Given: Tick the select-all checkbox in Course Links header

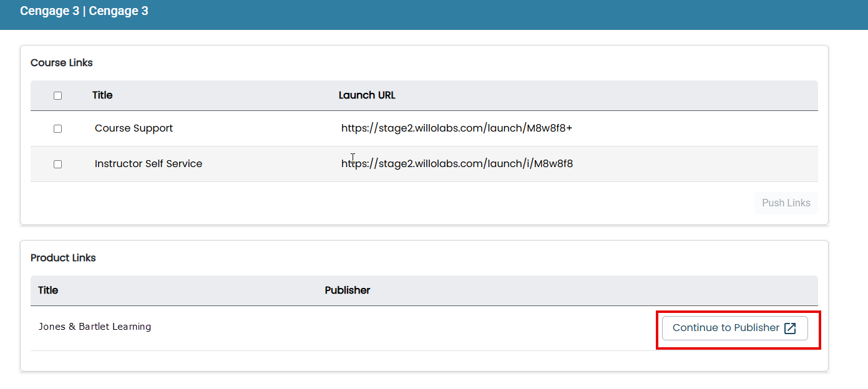Looking at the screenshot, I should 58,95.
